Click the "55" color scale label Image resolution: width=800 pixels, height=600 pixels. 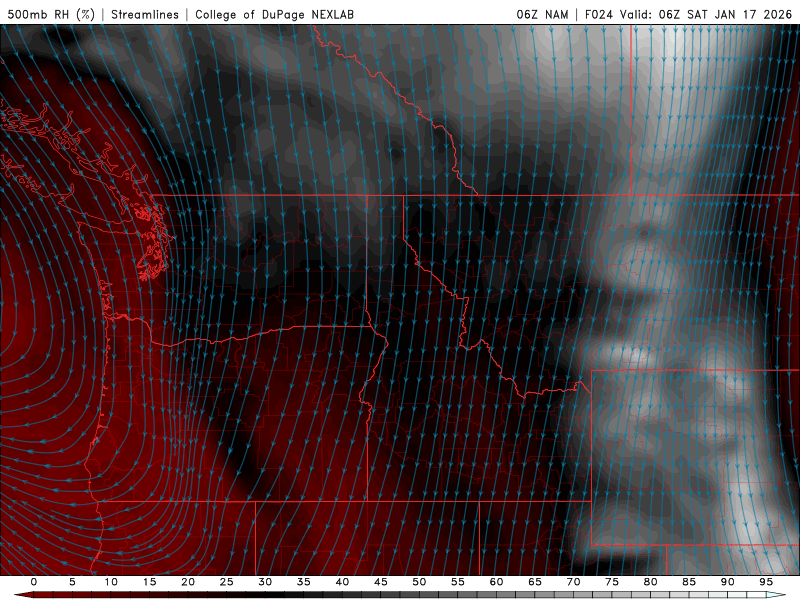458,582
